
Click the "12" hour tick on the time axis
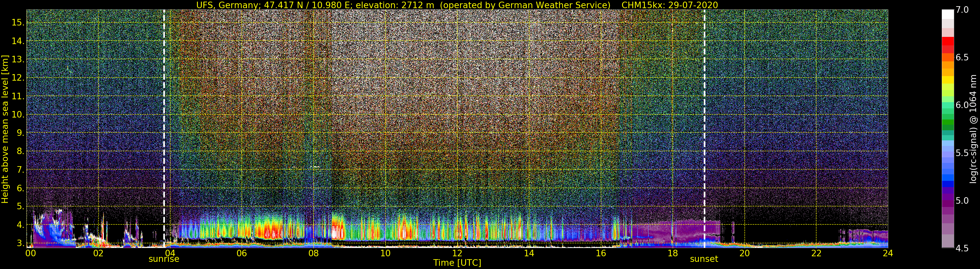[457, 253]
